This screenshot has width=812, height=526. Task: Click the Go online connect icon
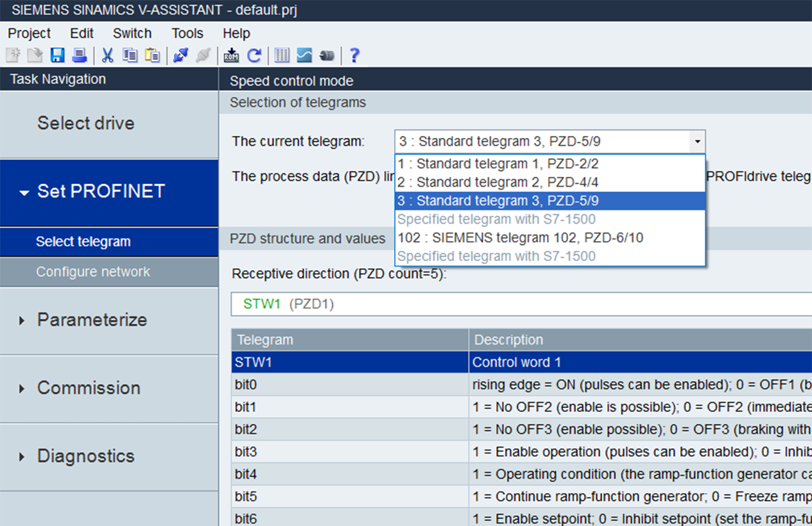pos(181,56)
